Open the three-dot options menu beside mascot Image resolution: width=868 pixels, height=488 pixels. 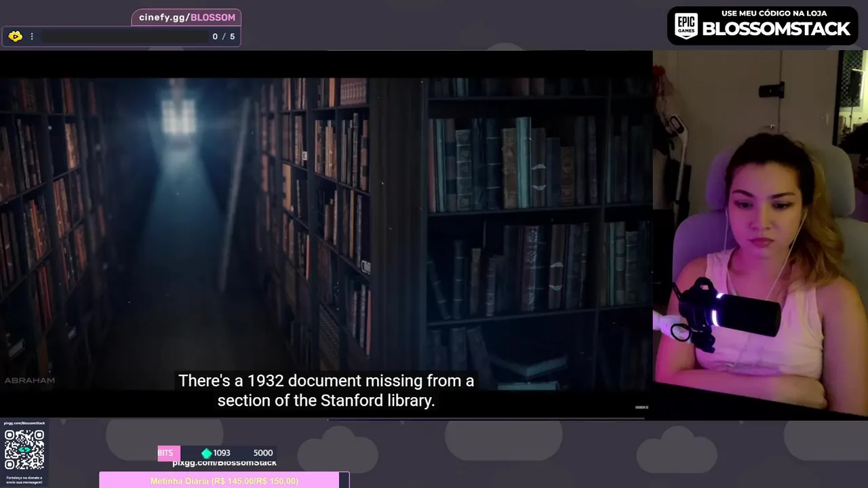[32, 37]
